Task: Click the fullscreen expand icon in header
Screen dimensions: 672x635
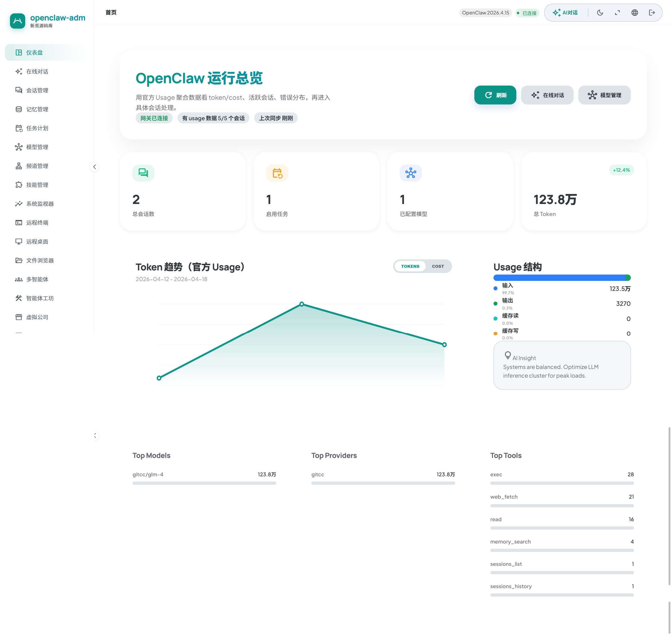Action: pyautogui.click(x=617, y=13)
